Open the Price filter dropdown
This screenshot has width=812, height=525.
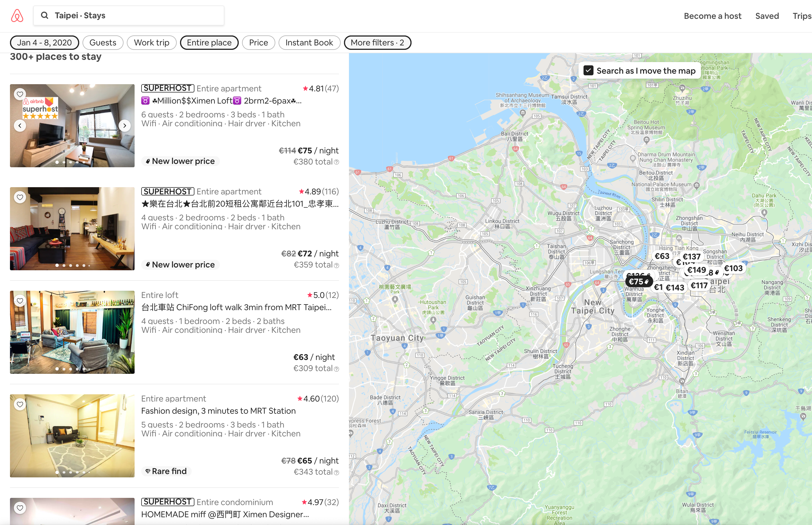tap(258, 43)
